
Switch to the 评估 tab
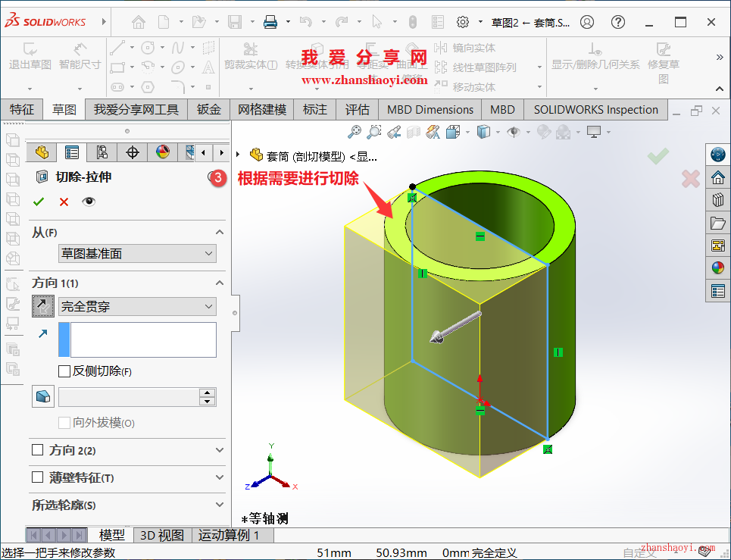pos(357,110)
